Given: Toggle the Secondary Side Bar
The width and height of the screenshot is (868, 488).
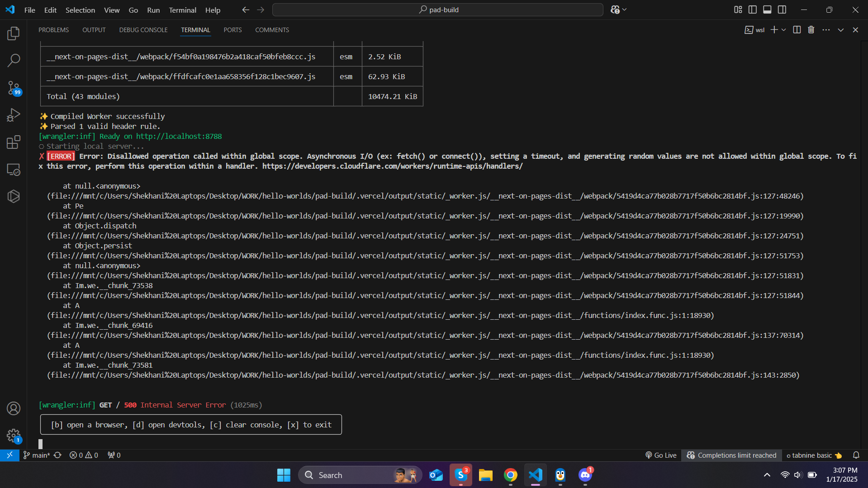Looking at the screenshot, I should 782,9.
